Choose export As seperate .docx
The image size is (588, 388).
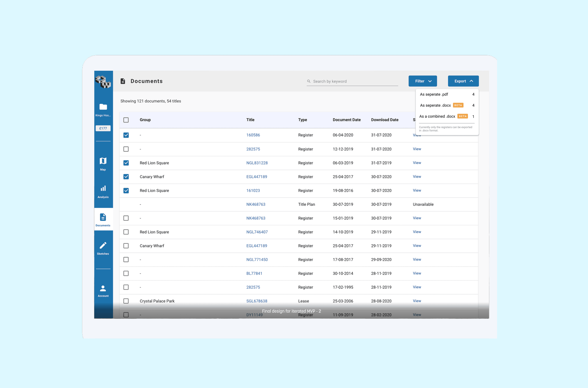click(x=435, y=105)
